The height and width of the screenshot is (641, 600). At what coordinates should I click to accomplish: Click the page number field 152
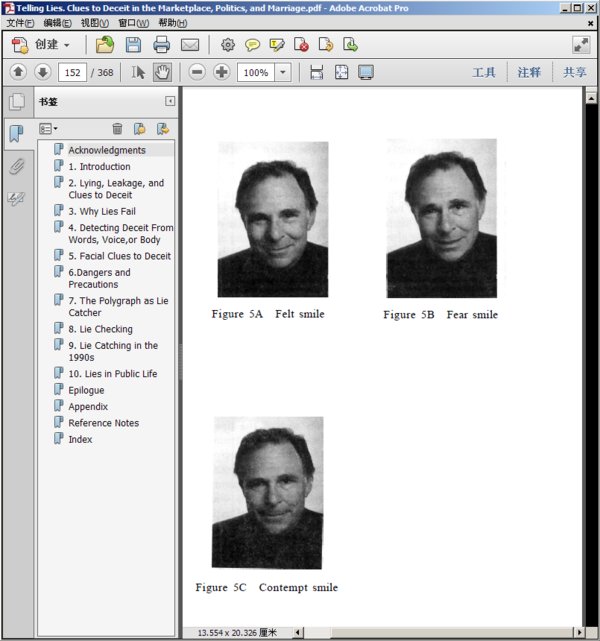[72, 72]
